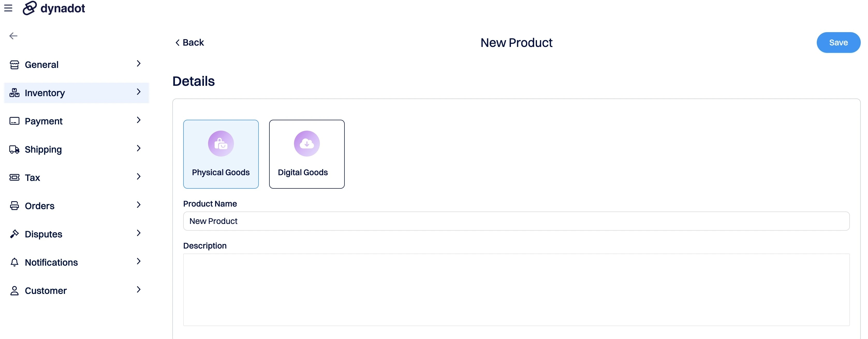The image size is (868, 339).
Task: Click the back arrow above the sidebar
Action: 13,36
